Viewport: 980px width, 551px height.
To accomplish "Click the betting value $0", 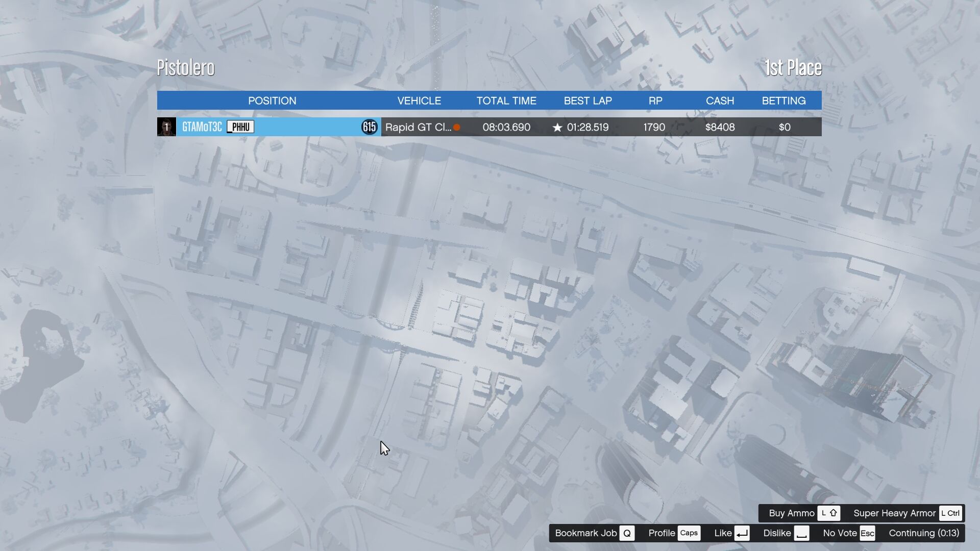I will pyautogui.click(x=785, y=127).
